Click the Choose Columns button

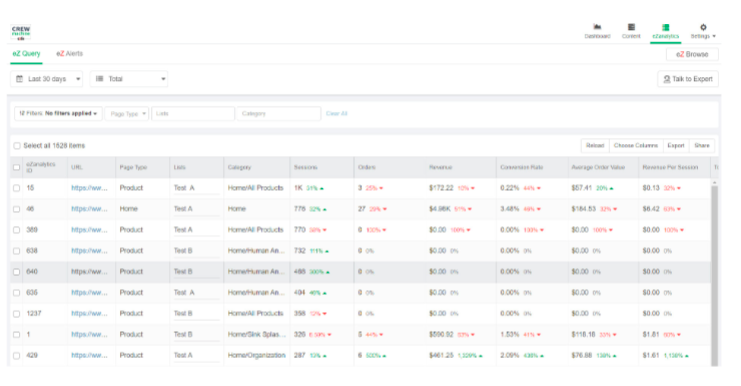(x=636, y=146)
